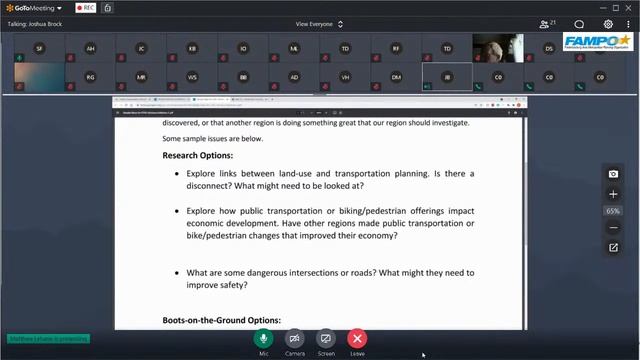Screen dimensions: 640x360
Task: Click the muted mic icon on KB tile
Action: click(172, 58)
